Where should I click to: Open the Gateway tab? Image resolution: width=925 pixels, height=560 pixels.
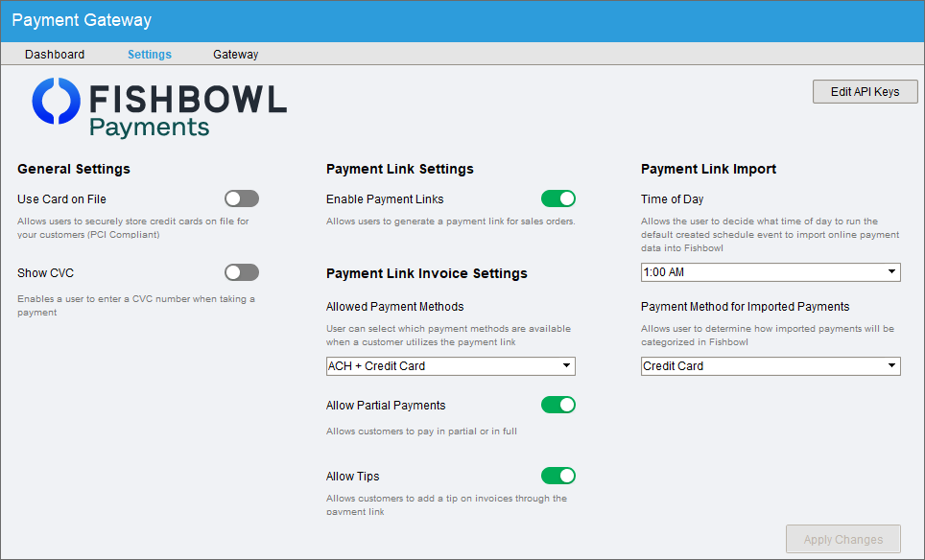tap(235, 55)
